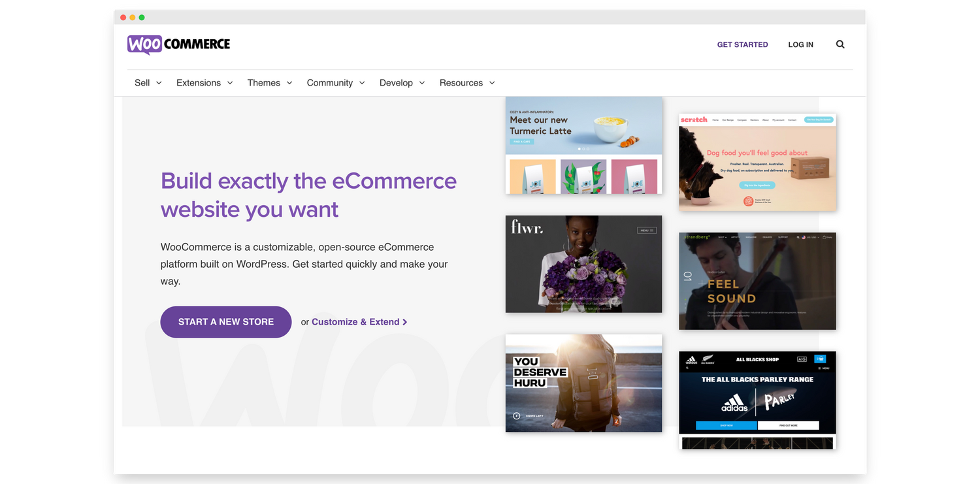
Task: Click the START A NEW STORE button
Action: (x=226, y=322)
